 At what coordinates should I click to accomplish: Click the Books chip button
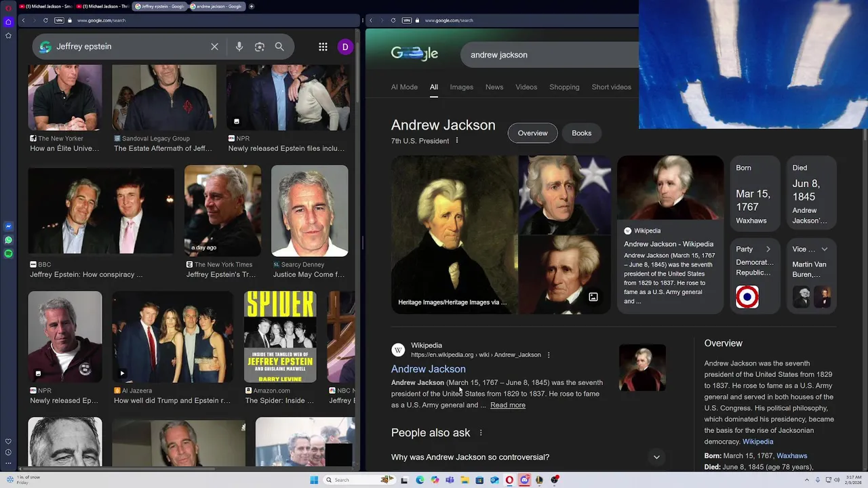click(x=581, y=133)
